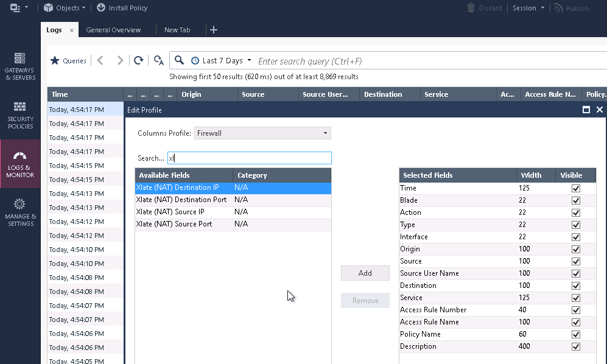Screen dimensions: 607x364
Task: Close the Logs tab
Action: 72,30
